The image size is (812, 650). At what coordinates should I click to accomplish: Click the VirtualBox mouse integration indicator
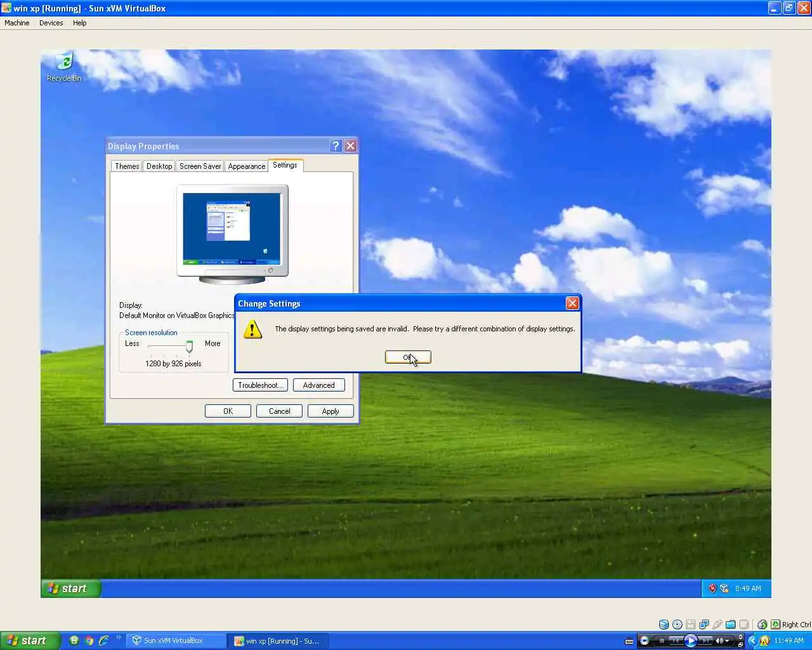click(x=762, y=625)
